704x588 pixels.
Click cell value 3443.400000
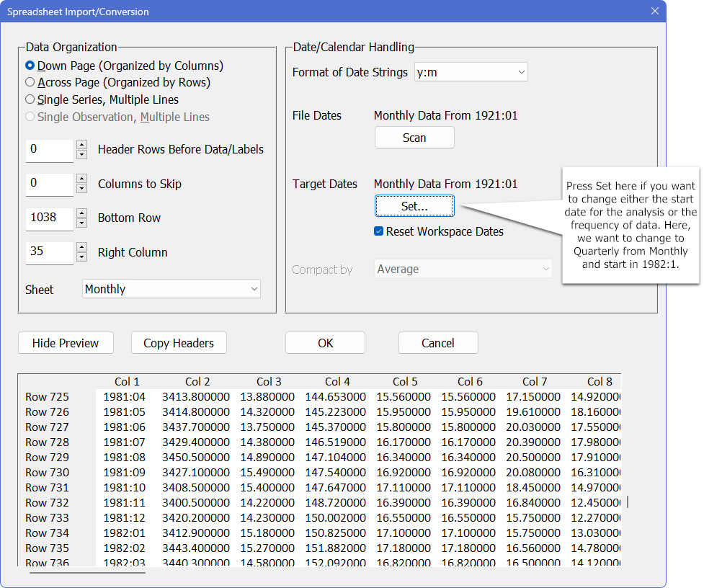pyautogui.click(x=196, y=548)
